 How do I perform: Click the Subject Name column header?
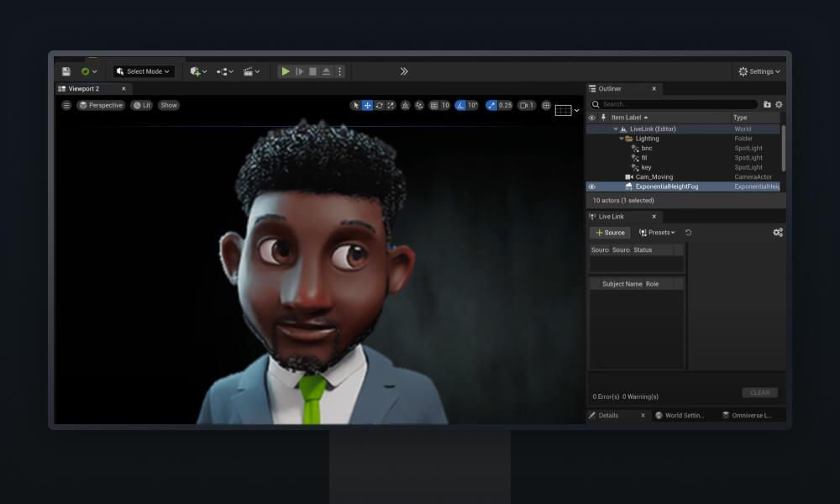tap(622, 284)
